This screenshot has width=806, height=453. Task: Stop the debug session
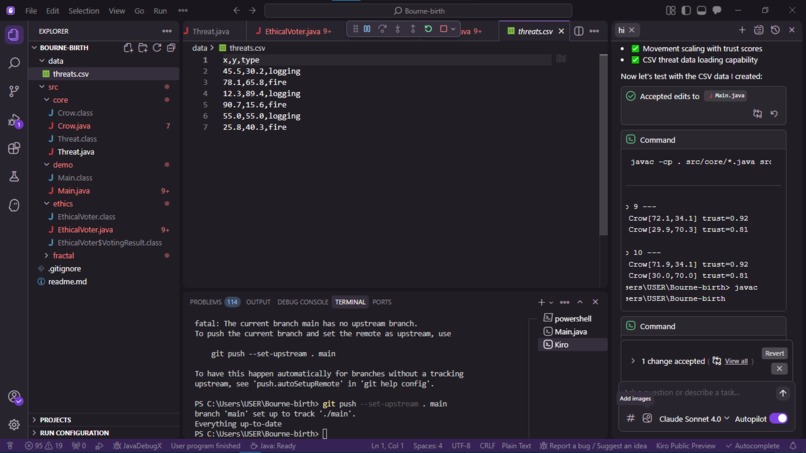443,29
